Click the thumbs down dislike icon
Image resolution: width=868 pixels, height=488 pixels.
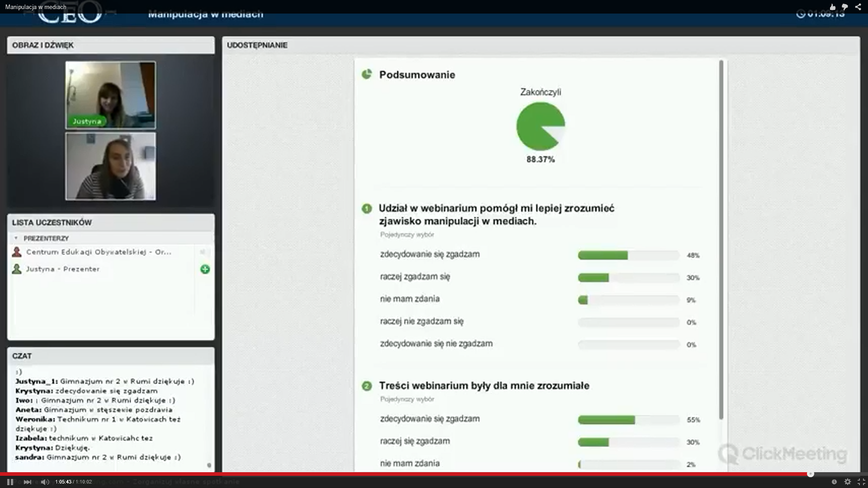(x=845, y=7)
